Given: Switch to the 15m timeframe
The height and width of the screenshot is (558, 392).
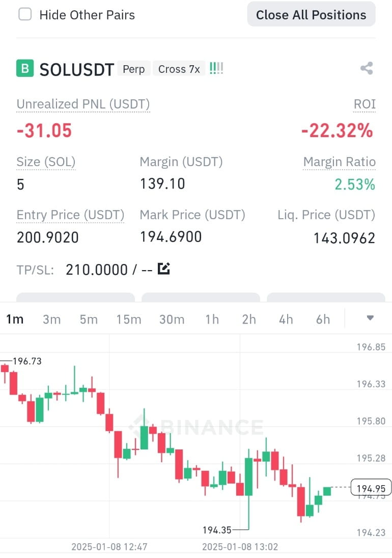Looking at the screenshot, I should (129, 319).
